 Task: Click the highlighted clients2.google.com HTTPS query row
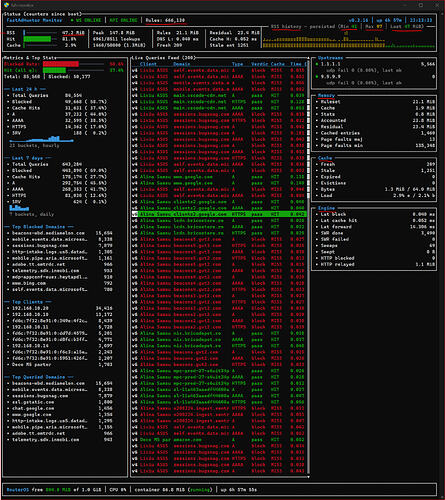click(x=219, y=214)
